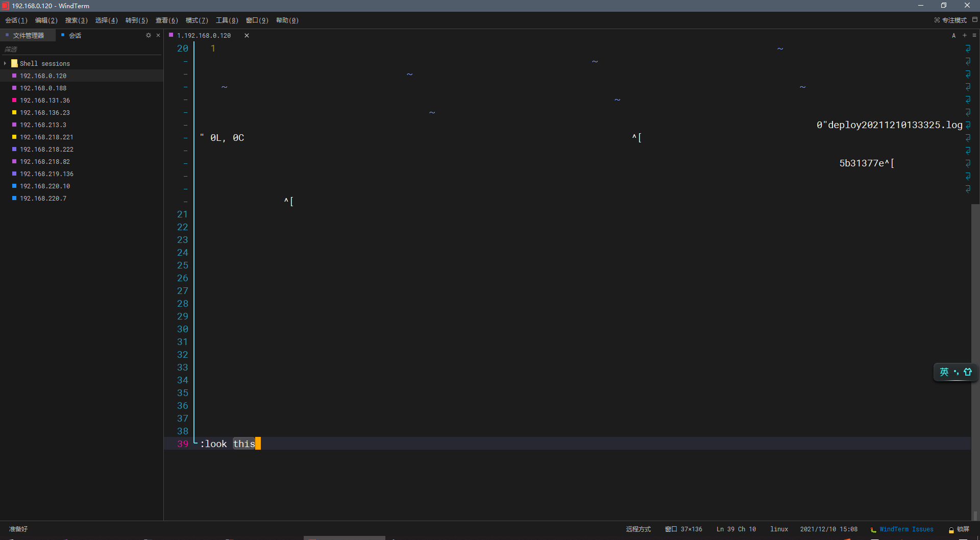Click Ln 39 Ch 10 to jump to a line

(x=736, y=529)
